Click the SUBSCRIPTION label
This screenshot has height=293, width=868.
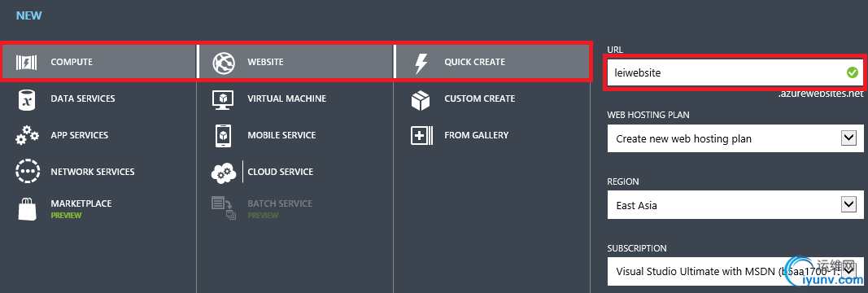(x=637, y=248)
